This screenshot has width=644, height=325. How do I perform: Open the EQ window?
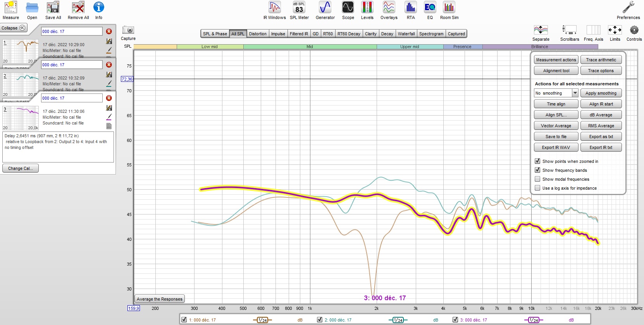click(x=430, y=10)
